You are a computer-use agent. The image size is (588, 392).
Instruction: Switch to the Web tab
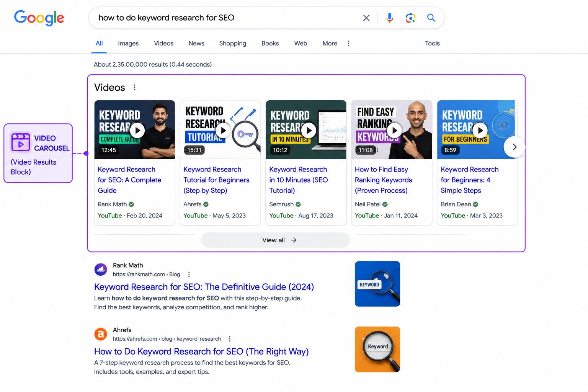tap(301, 43)
